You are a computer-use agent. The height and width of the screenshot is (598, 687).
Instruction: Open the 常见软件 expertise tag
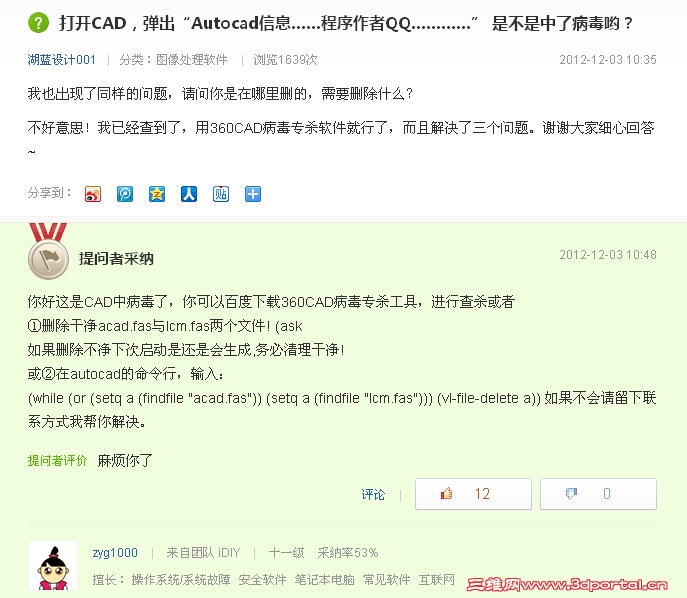click(387, 580)
